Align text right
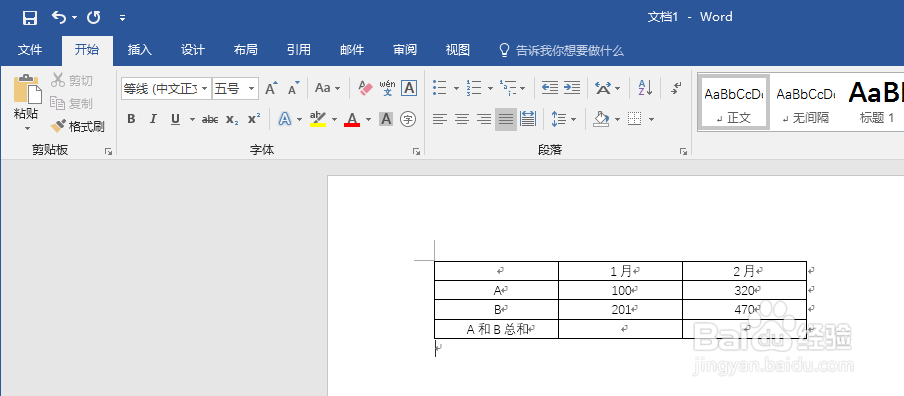The height and width of the screenshot is (396, 904). pyautogui.click(x=484, y=119)
